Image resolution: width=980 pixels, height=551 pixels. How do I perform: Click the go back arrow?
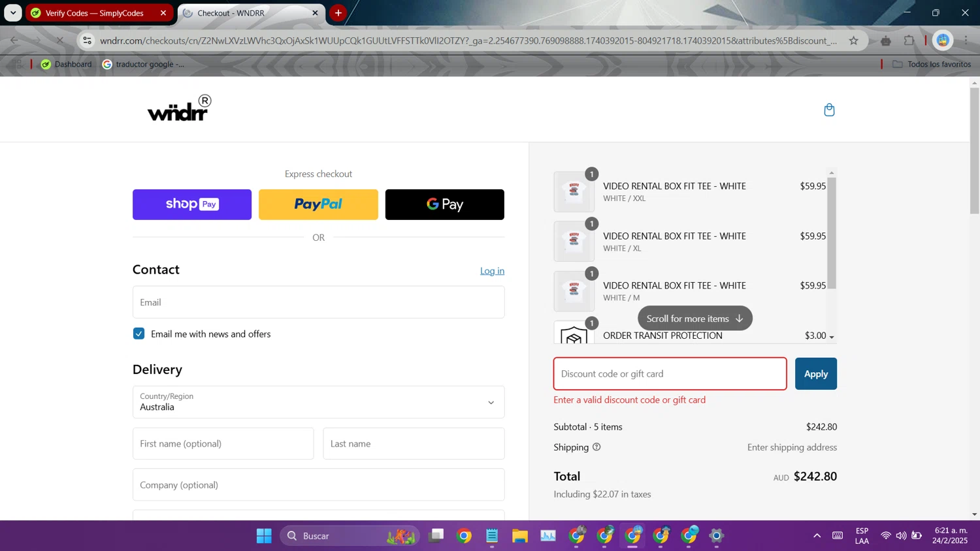pyautogui.click(x=14, y=40)
